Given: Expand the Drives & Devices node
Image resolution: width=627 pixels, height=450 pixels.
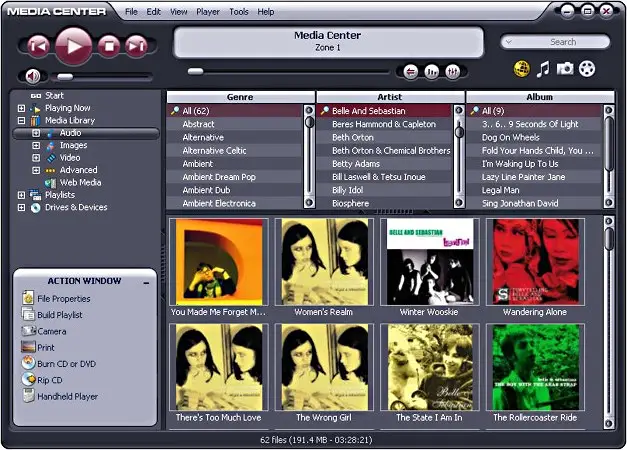Looking at the screenshot, I should pos(21,208).
